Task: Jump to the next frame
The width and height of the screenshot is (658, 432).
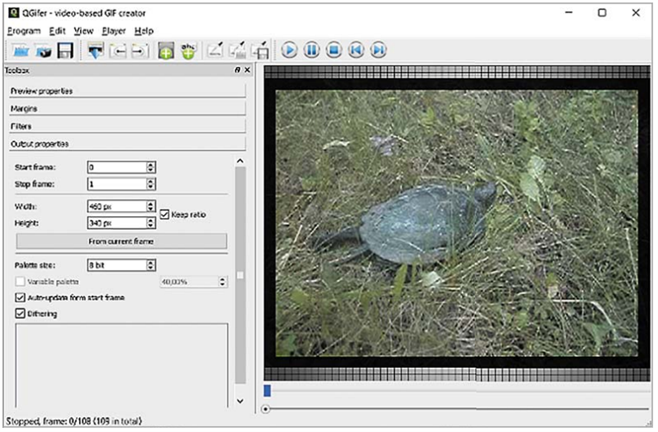Action: [x=379, y=50]
